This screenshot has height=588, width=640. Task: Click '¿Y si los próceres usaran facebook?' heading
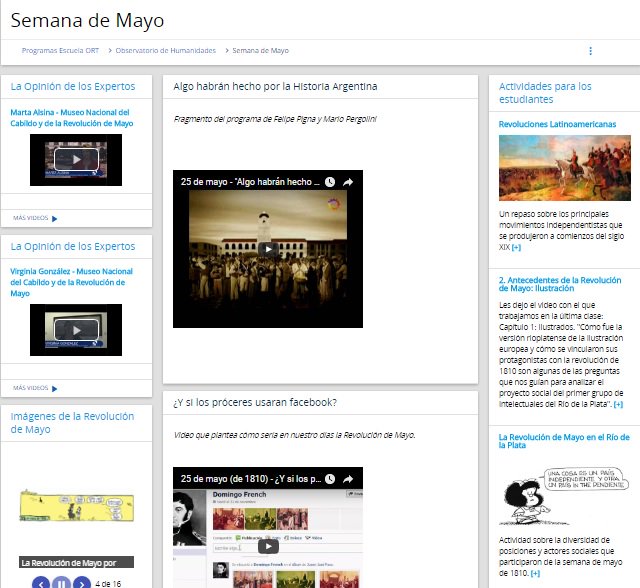click(255, 402)
